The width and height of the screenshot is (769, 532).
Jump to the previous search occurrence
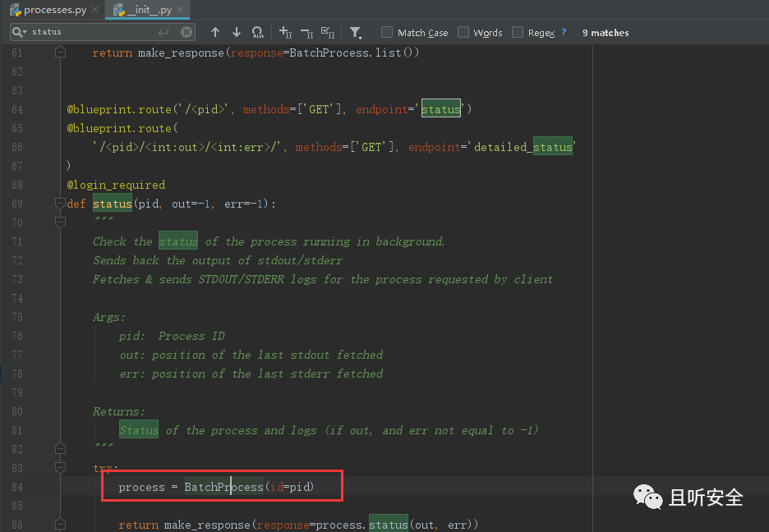[215, 32]
